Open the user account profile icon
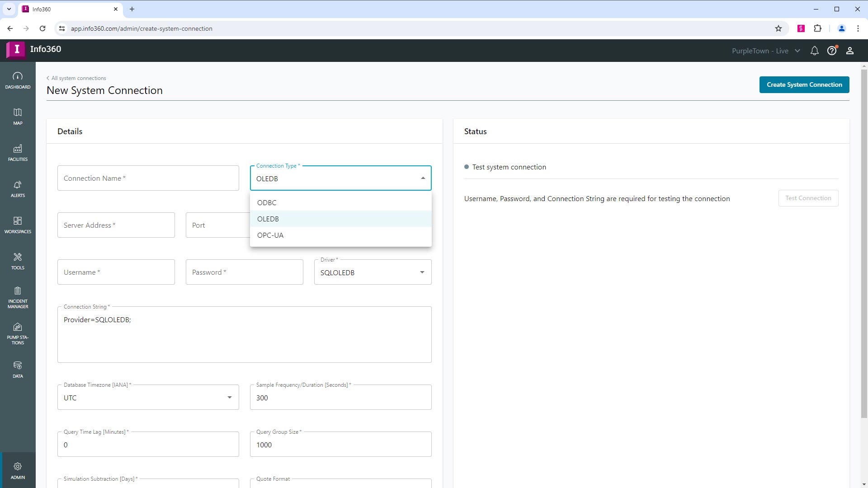Screen dimensions: 868x488 (x=849, y=51)
